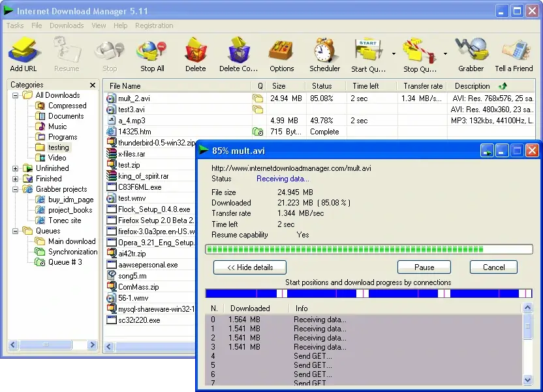Select the testing category in the sidebar

(x=59, y=147)
